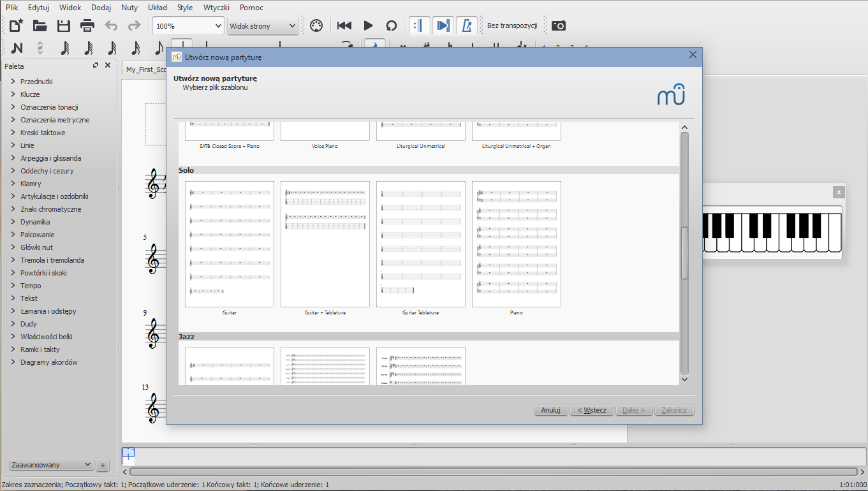Toggle MIDI input icon
The image size is (868, 491).
(x=316, y=26)
